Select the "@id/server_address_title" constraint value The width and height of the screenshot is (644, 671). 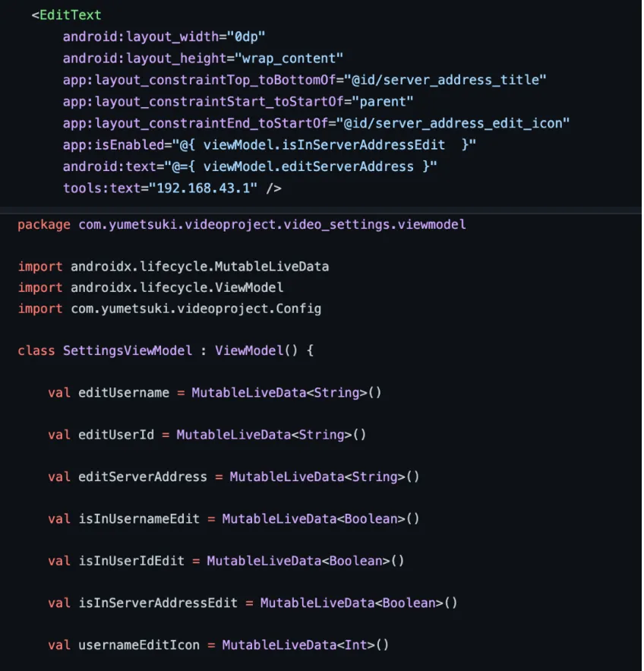[x=445, y=80]
